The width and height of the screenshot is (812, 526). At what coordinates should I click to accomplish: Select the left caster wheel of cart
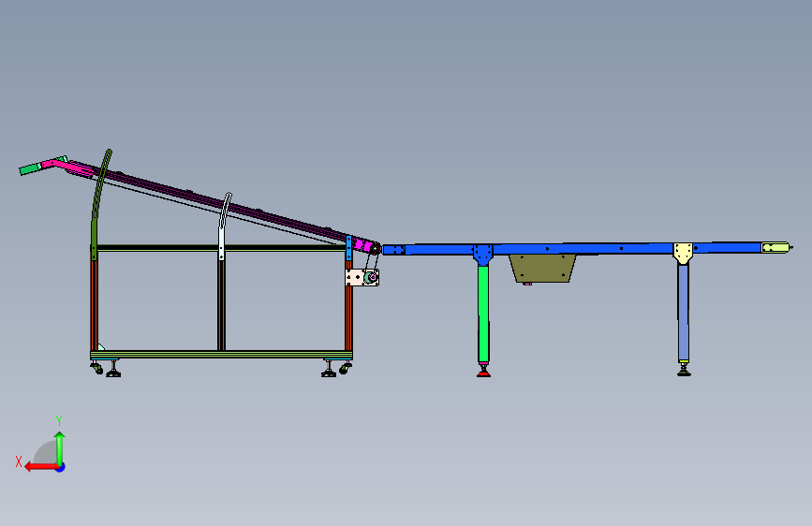tap(97, 368)
